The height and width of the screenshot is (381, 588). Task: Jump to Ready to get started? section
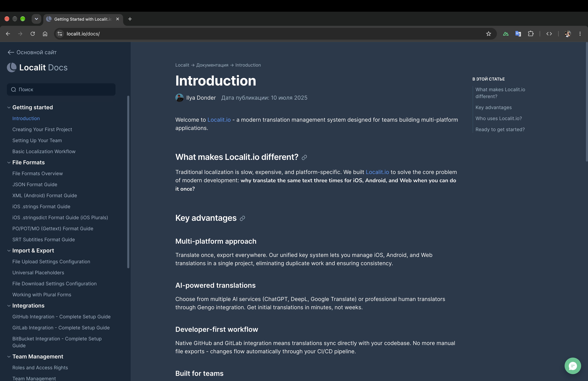click(x=500, y=130)
